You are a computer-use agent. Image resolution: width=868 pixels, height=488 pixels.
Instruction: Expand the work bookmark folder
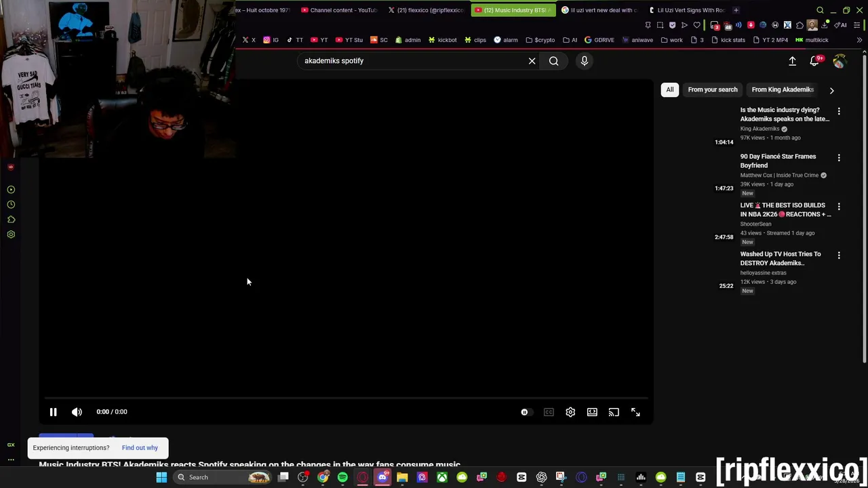click(x=671, y=40)
